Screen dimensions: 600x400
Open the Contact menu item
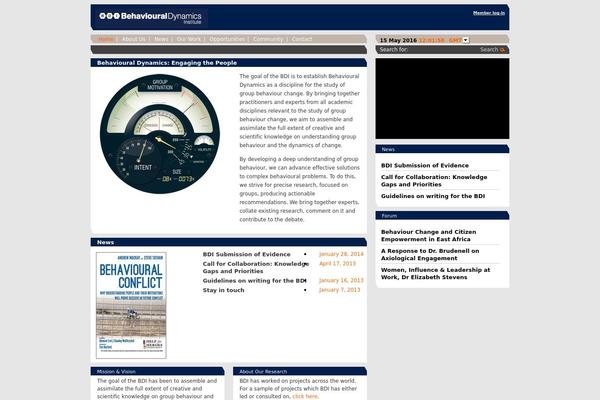tap(302, 39)
